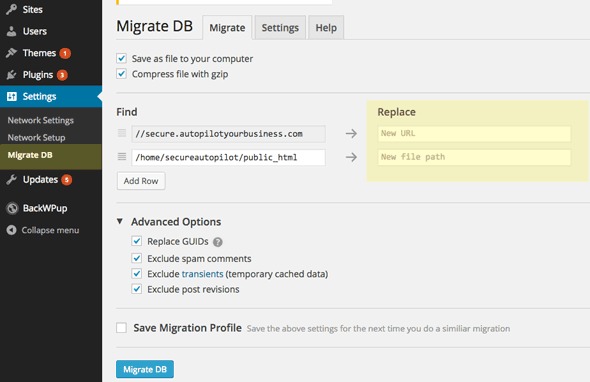Collapse the Advanced Options section
Image resolution: width=590 pixels, height=382 pixels.
120,221
